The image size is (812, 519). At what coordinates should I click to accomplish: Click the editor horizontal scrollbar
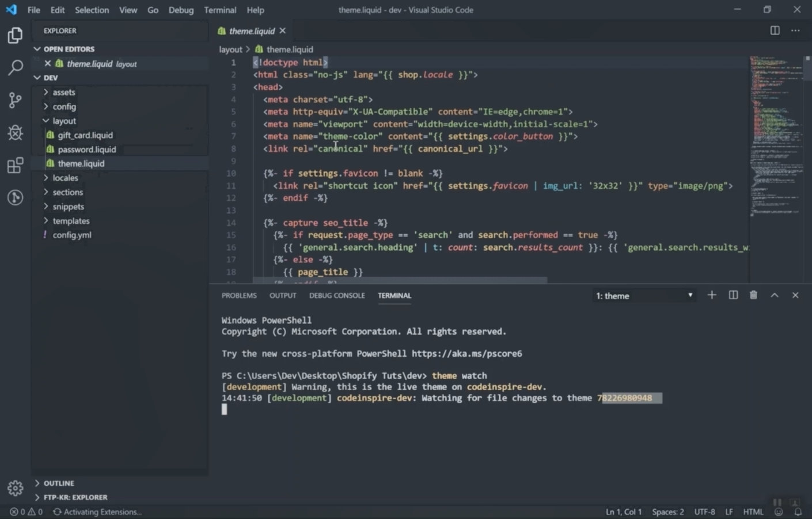(x=399, y=281)
